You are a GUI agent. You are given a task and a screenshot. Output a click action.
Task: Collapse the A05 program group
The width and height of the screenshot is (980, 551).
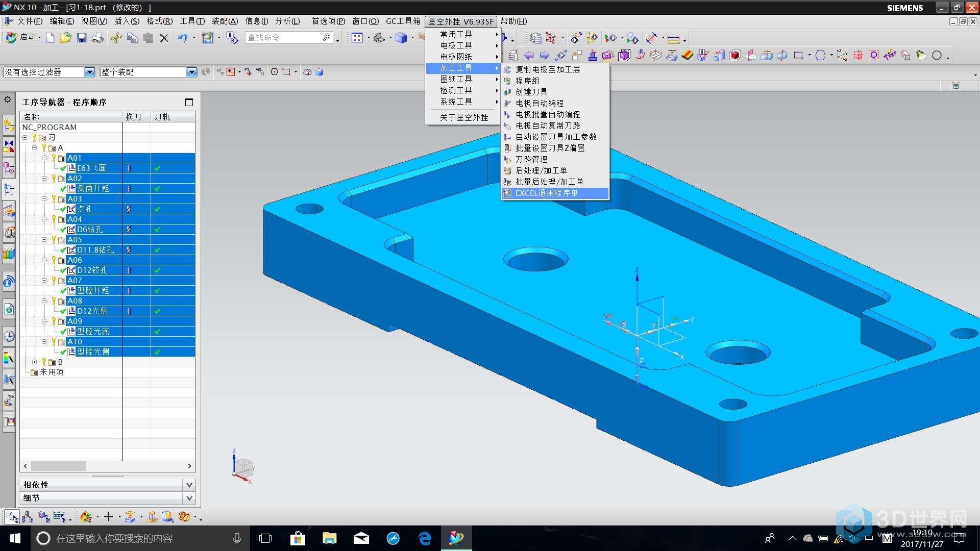click(44, 239)
